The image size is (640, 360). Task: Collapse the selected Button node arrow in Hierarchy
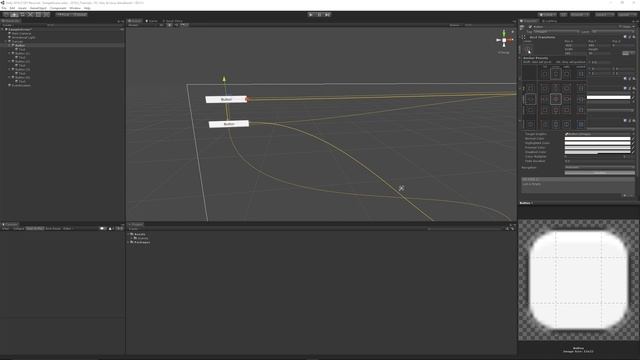(9, 45)
